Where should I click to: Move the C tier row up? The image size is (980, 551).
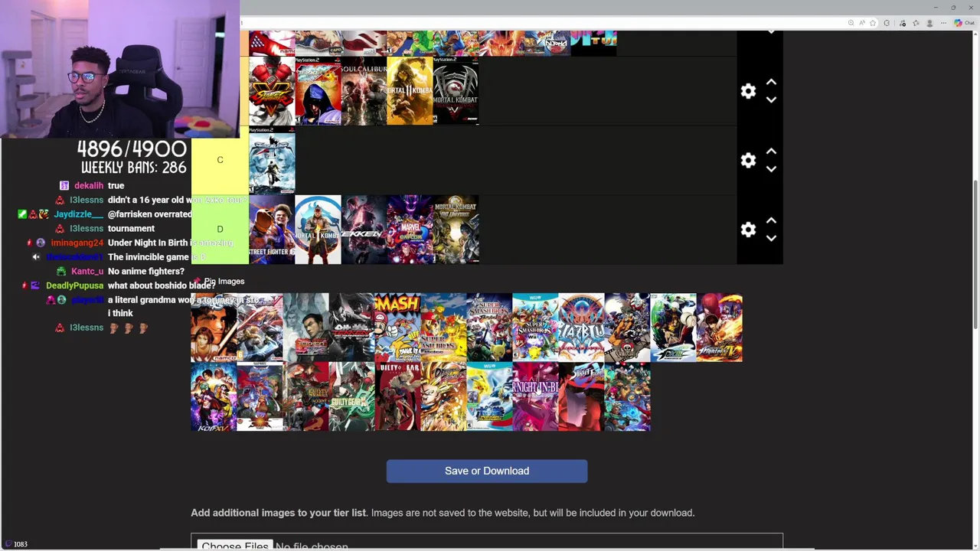coord(771,152)
